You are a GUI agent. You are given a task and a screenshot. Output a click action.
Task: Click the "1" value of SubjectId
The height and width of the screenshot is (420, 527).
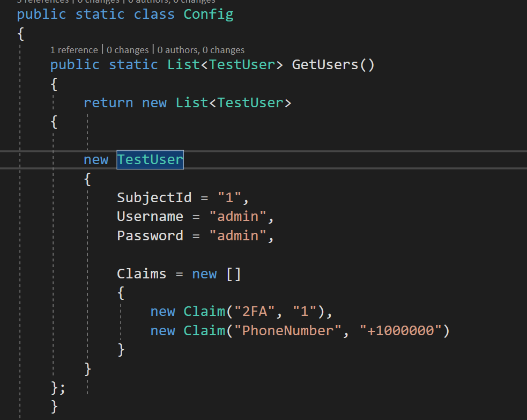[229, 197]
